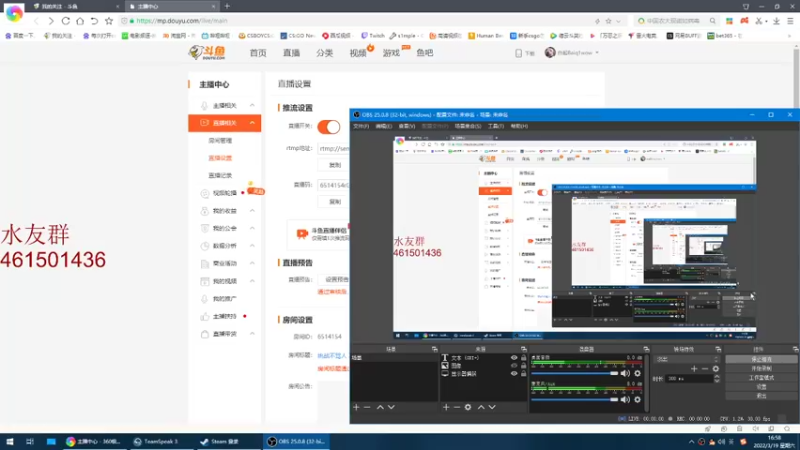Click 工作室模式 studio mode button
This screenshot has width=800, height=450.
coord(761,378)
